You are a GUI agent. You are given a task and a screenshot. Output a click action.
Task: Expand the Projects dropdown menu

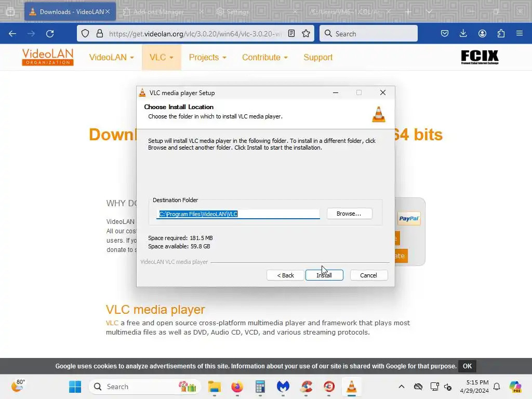[x=208, y=57]
